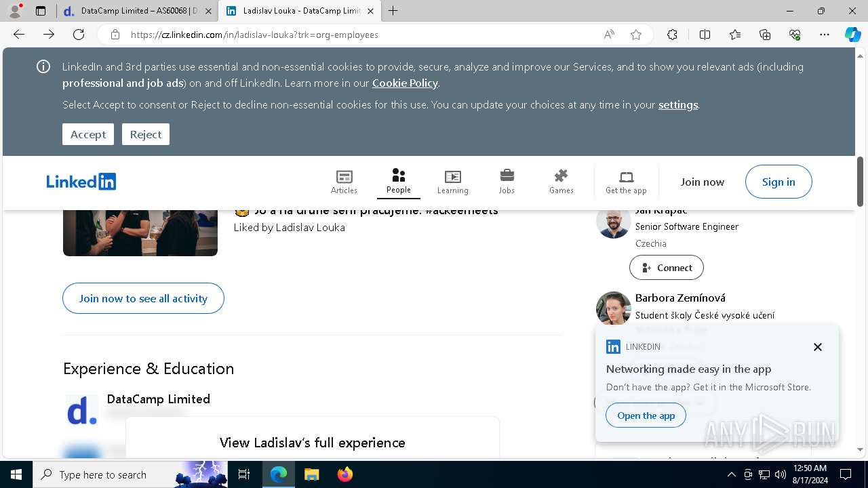Click the Sign in button

point(778,182)
